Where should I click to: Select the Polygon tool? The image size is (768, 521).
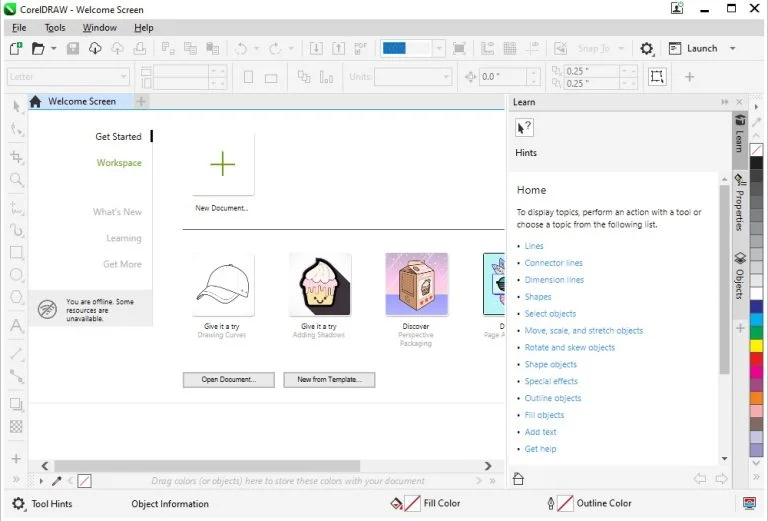(x=16, y=297)
